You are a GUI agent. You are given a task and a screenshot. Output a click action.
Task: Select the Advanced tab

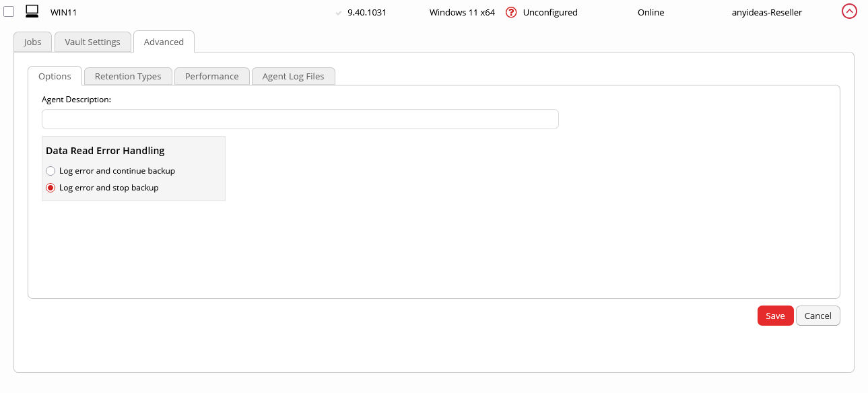click(164, 42)
